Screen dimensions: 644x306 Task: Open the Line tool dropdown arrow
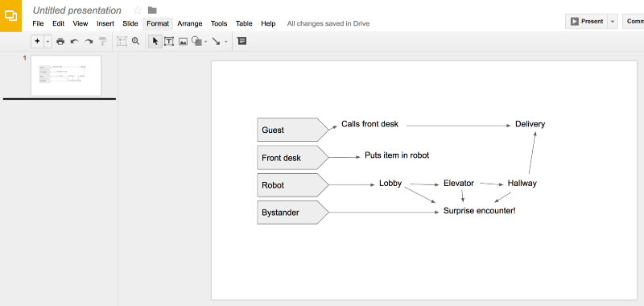226,42
